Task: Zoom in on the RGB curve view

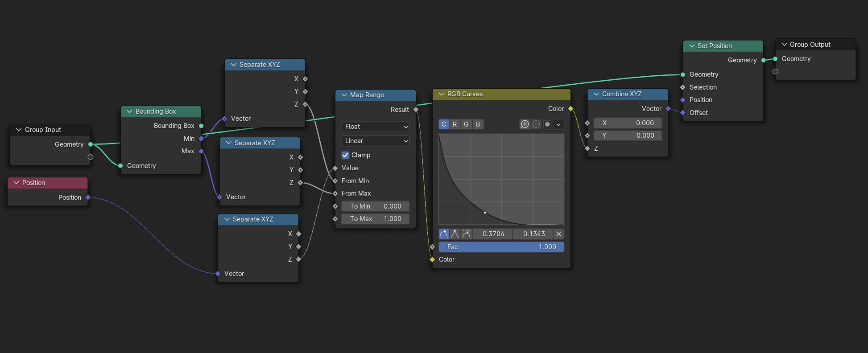Action: click(x=525, y=124)
